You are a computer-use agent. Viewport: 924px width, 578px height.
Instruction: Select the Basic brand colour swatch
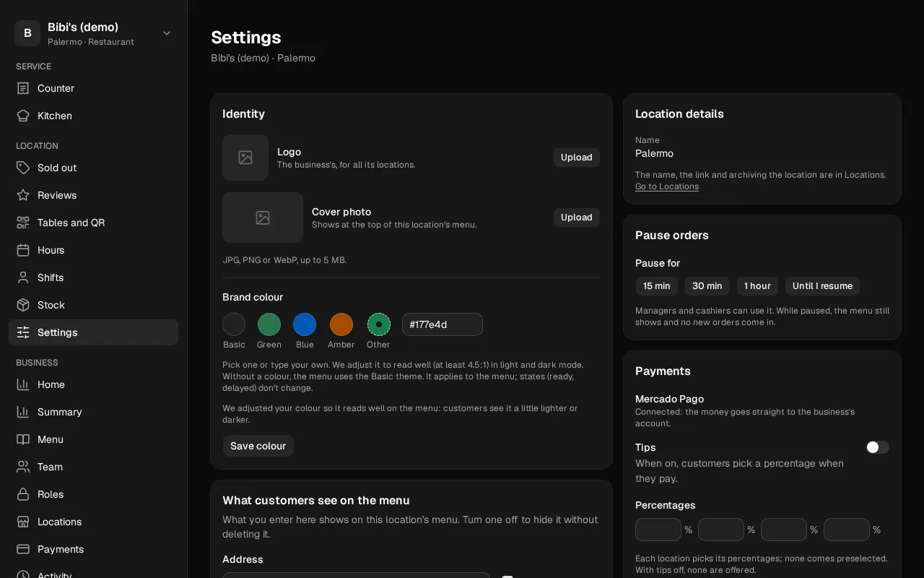[234, 324]
